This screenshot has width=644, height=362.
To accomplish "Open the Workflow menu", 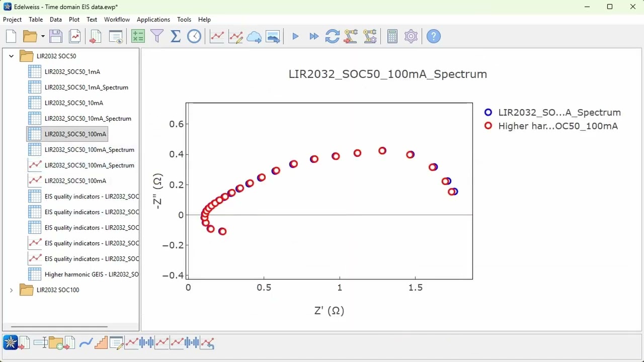I will tap(117, 19).
